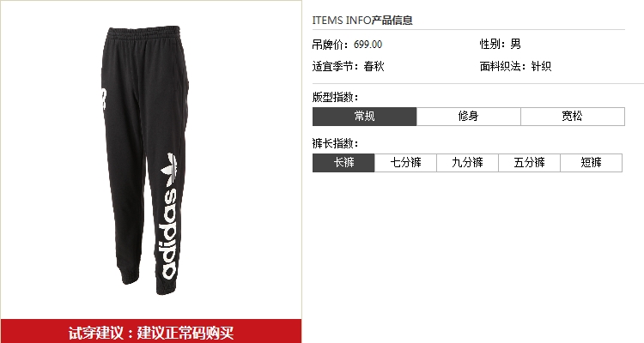
Task: Select the 修身 fit option
Action: tap(468, 117)
